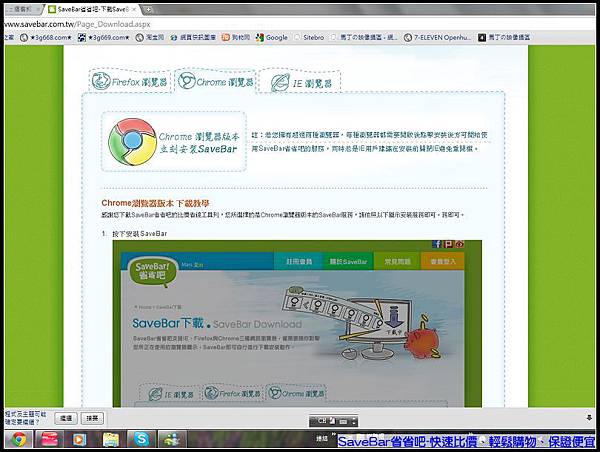Click the SaveBar下載 heading in tutorial image
Viewport: 600px width, 452px height.
pos(168,323)
